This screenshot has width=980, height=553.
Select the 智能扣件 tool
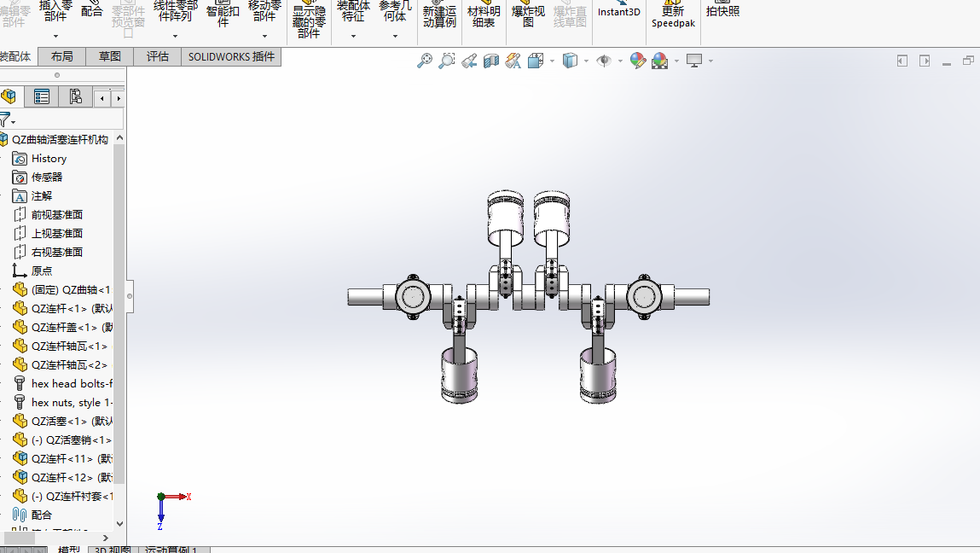point(223,15)
